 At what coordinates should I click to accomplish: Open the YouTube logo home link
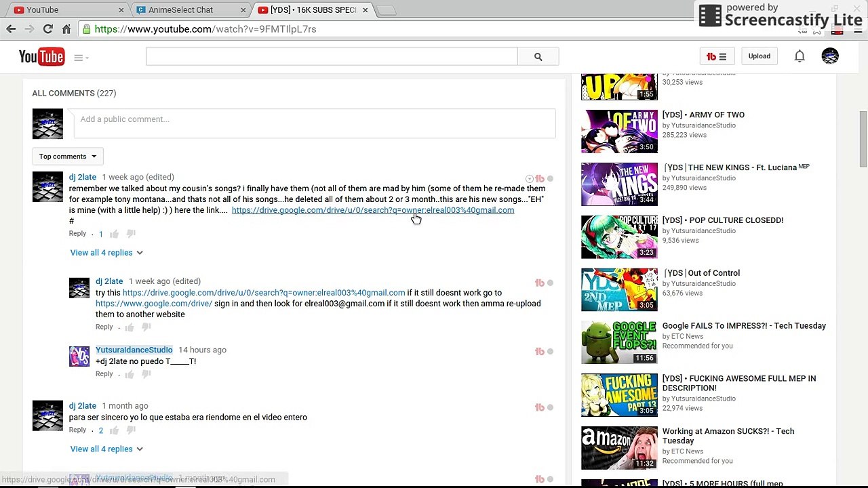pyautogui.click(x=41, y=57)
